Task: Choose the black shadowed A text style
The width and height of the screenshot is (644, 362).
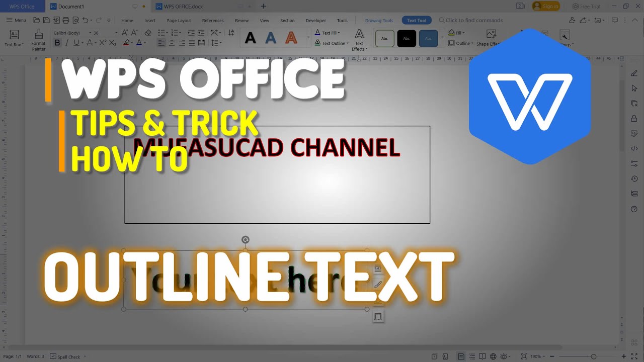Action: [x=250, y=38]
